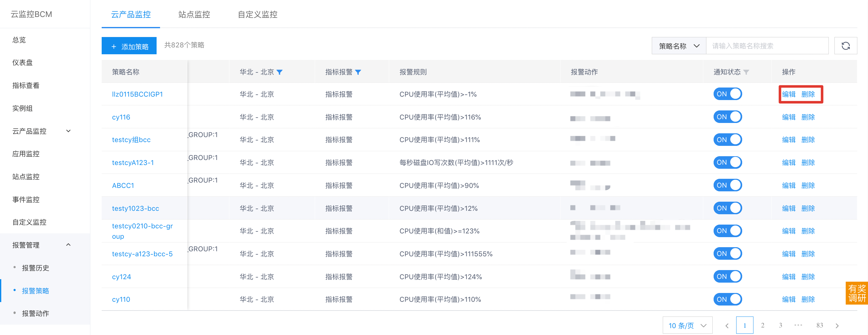
Task: Click 编辑 for ABCC1
Action: pos(789,185)
